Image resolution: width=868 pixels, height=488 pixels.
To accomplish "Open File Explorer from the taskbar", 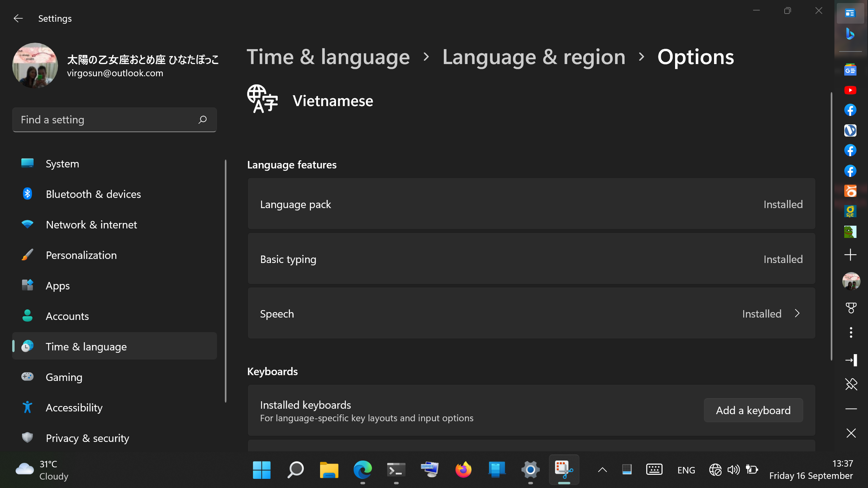I will tap(329, 470).
